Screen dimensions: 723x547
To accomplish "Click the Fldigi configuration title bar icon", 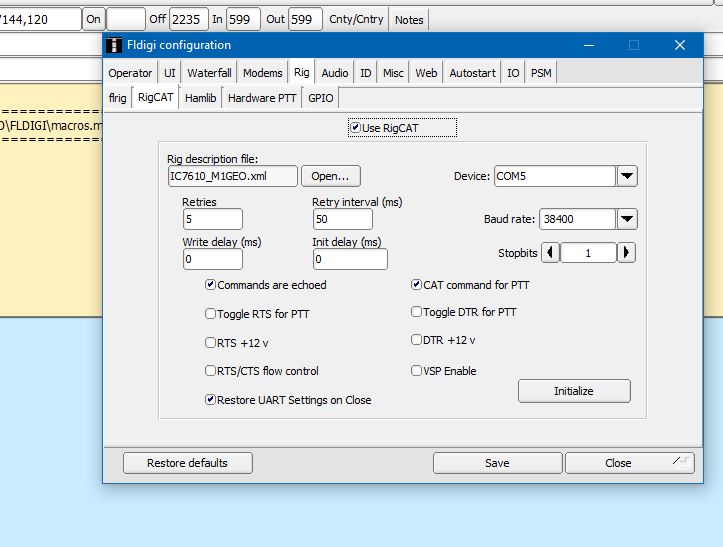I will 114,45.
